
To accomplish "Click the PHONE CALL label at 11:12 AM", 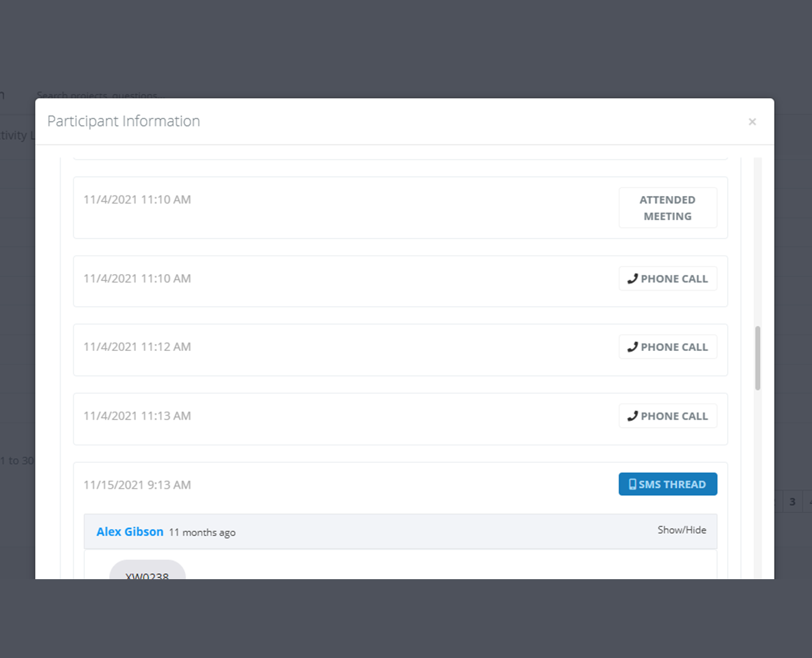I will (674, 347).
